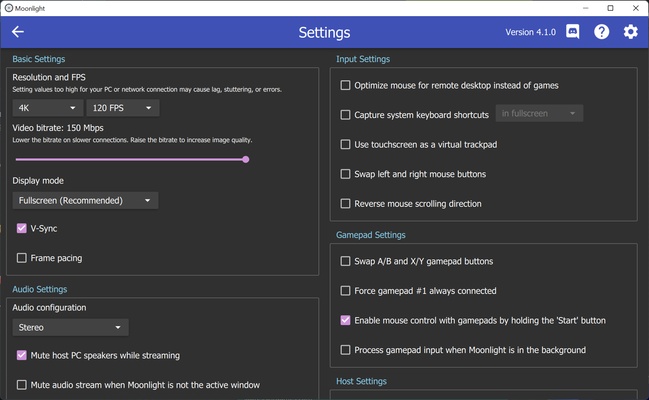
Task: Click the Moonlight app icon in title bar
Action: pyautogui.click(x=8, y=8)
